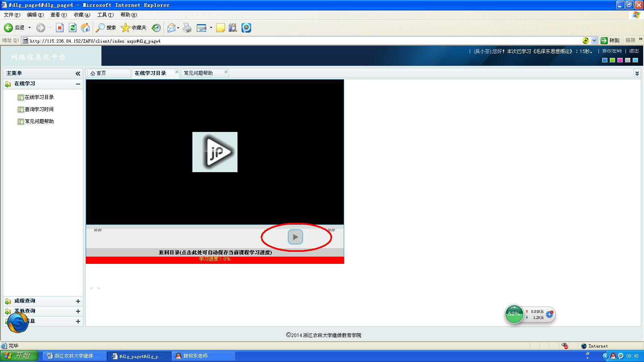Click the Mail toolbar icon
Viewport: 644px width, 362px height.
171,27
